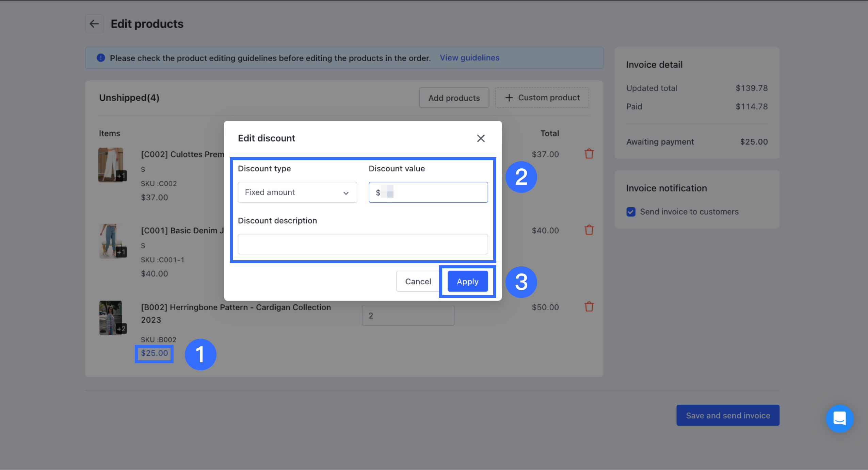Click the Add products button
This screenshot has height=470, width=868.
pos(454,98)
